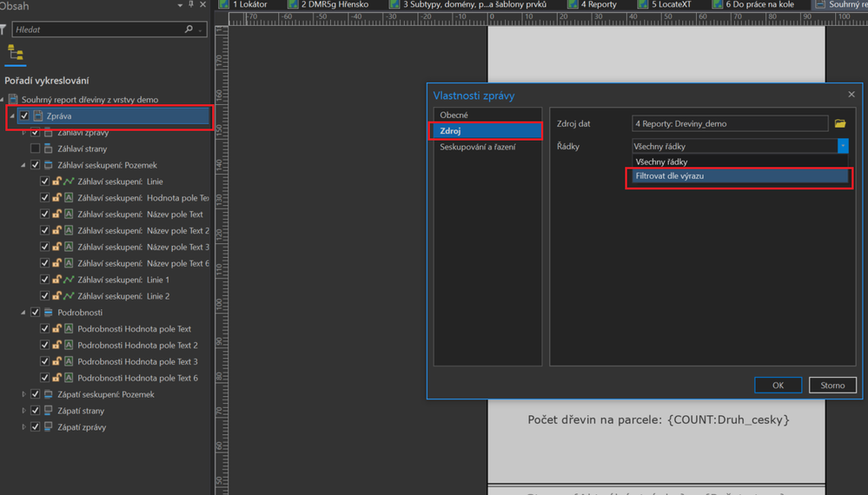Toggle the Podrobnosti checkbox

(x=35, y=313)
